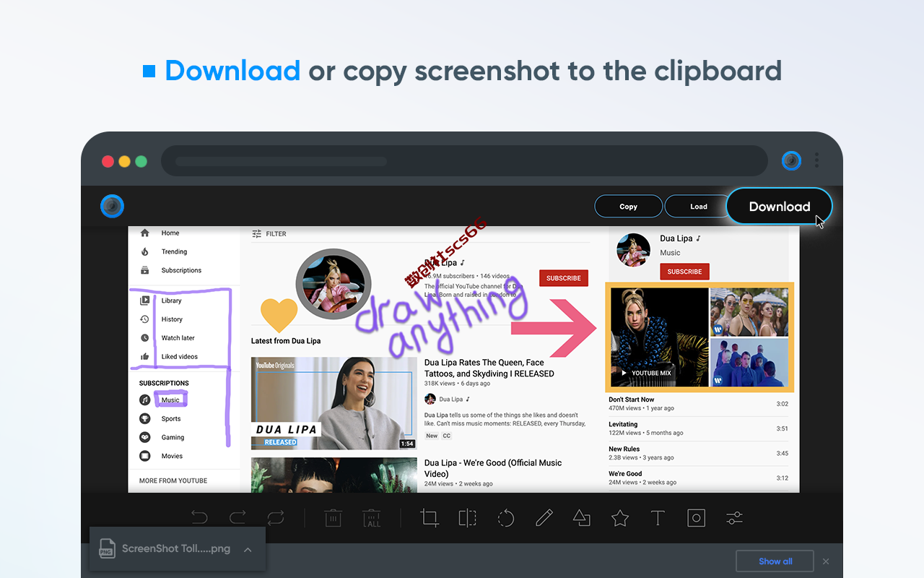Undo the last edit
Image resolution: width=924 pixels, height=578 pixels.
tap(199, 518)
